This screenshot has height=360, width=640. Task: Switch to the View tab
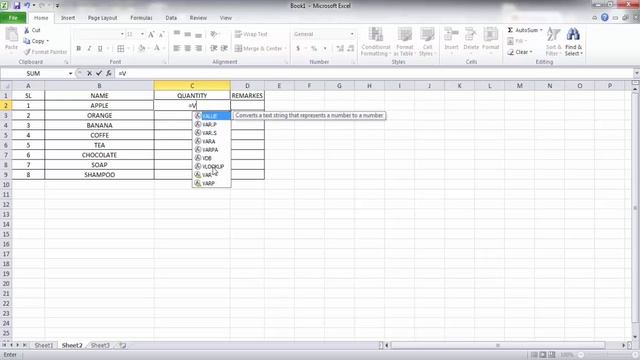tap(225, 18)
